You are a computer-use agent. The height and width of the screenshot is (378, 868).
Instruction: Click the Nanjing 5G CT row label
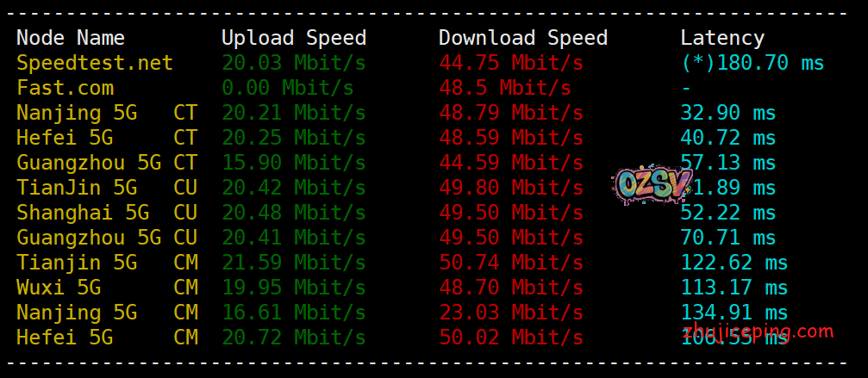coord(107,113)
